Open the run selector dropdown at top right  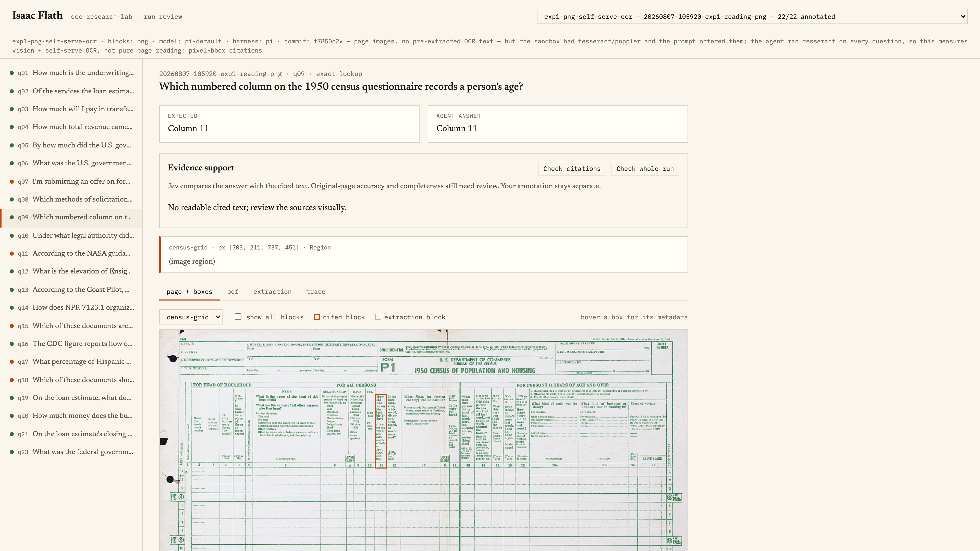[x=752, y=16]
